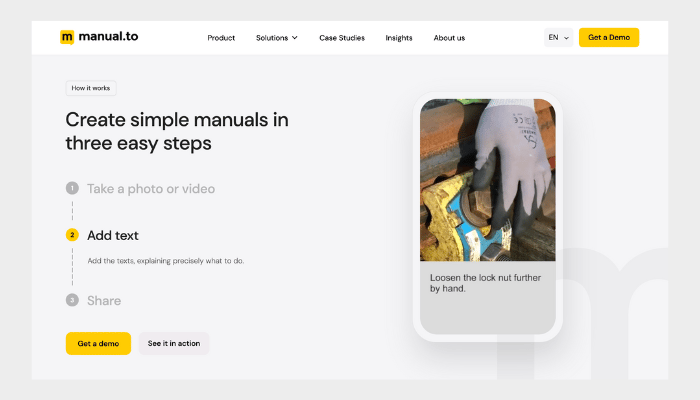Click the yellow manual.to logo icon

click(67, 37)
